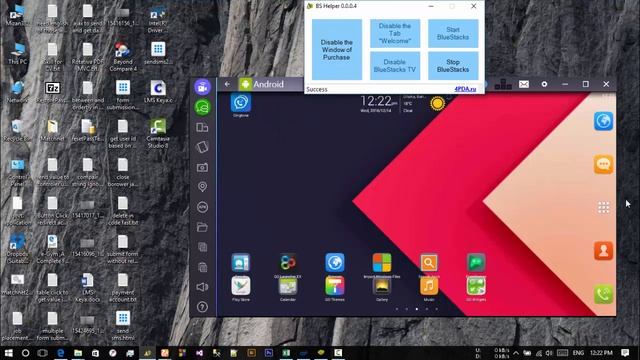Open the green phone dialer icon

pos(604,294)
